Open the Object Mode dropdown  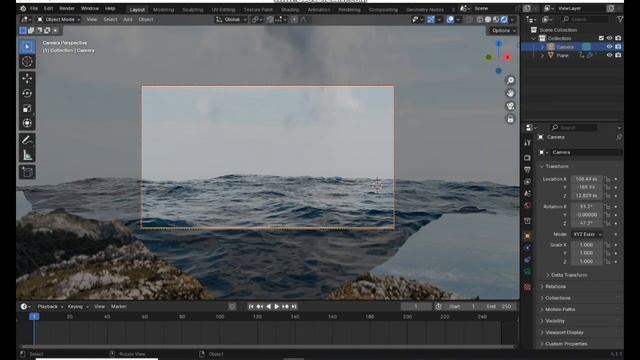coord(58,19)
